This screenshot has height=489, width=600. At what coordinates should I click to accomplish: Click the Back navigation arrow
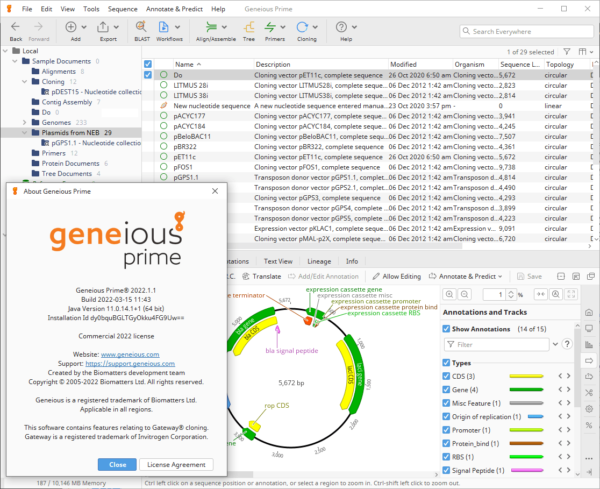pos(15,27)
